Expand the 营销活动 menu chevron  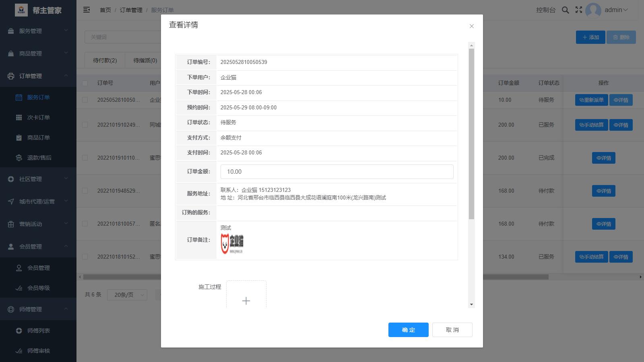coord(66,224)
